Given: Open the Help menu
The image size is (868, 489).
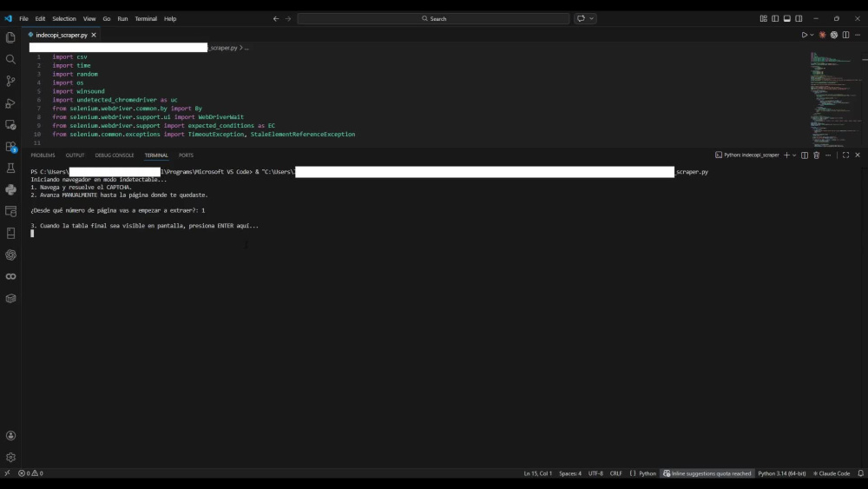Looking at the screenshot, I should (170, 18).
